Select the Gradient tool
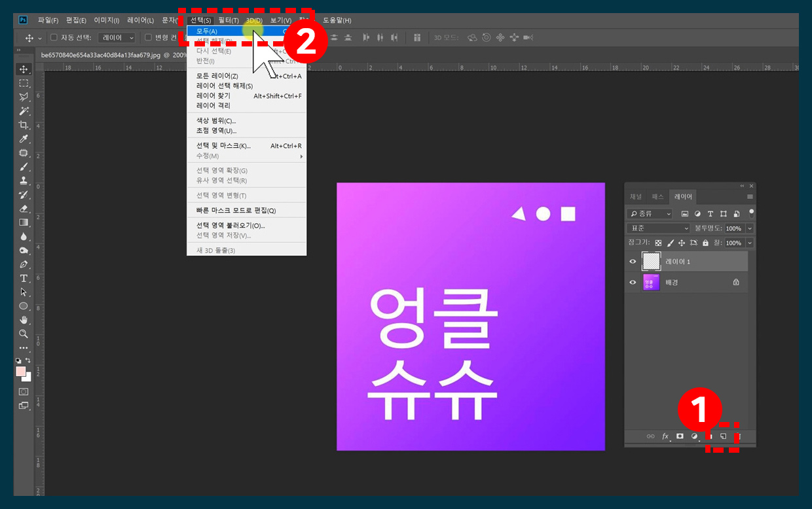The image size is (812, 509). [x=24, y=222]
